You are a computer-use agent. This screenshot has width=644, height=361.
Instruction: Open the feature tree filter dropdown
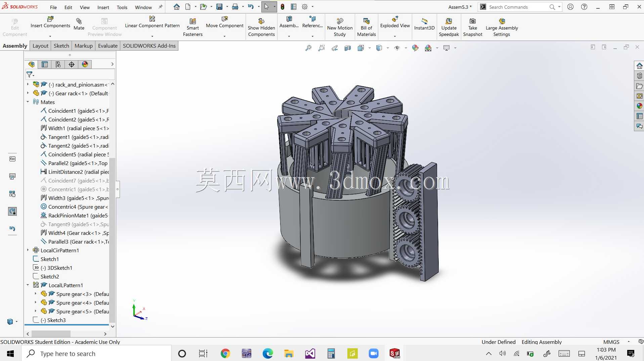tap(30, 74)
